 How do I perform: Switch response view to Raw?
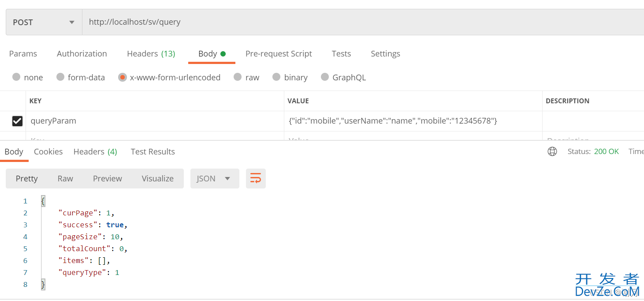click(x=65, y=178)
